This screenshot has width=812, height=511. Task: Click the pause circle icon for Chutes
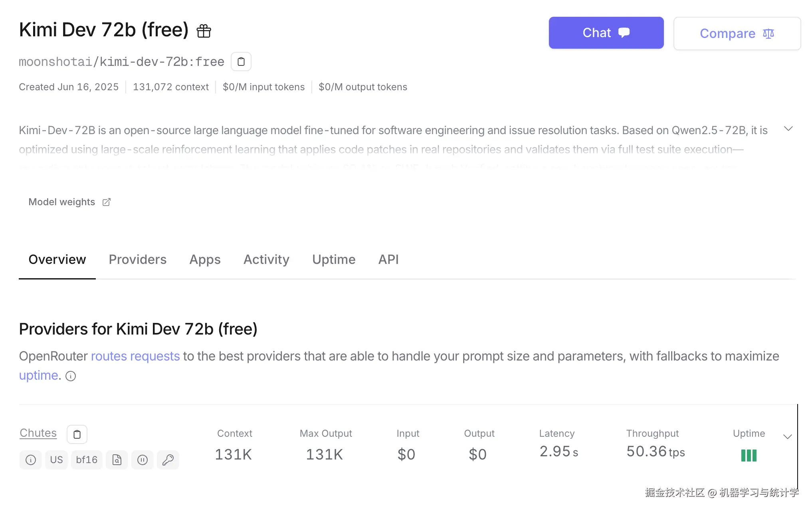[143, 460]
